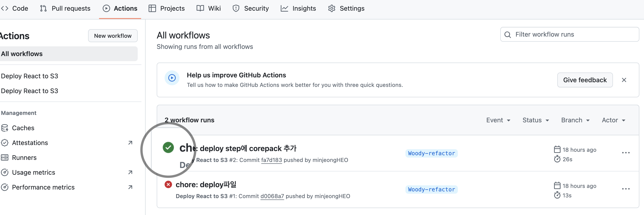Open commit fa7d183 link
Viewport: 644px width, 215px height.
[x=271, y=160]
